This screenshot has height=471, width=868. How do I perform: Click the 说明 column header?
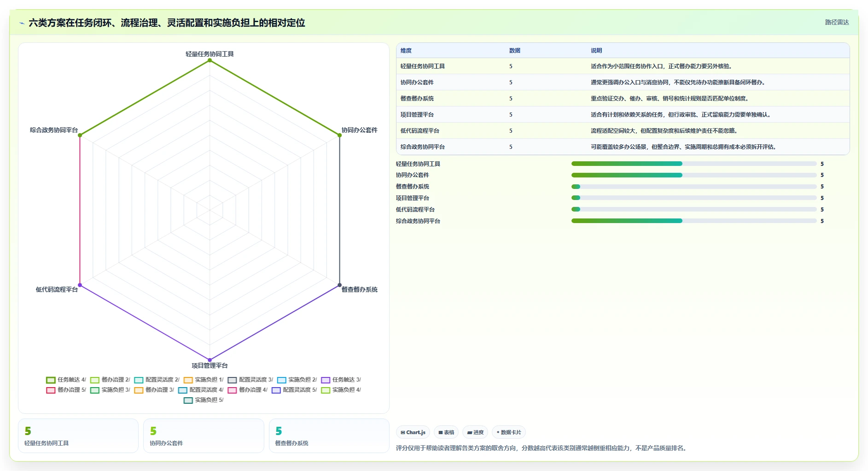[x=596, y=51]
